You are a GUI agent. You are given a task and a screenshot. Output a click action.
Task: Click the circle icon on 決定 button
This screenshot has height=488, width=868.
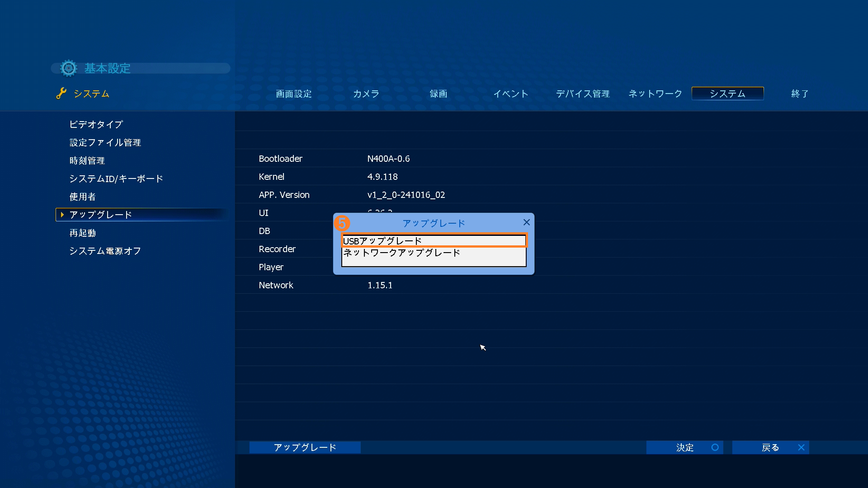[x=715, y=447]
